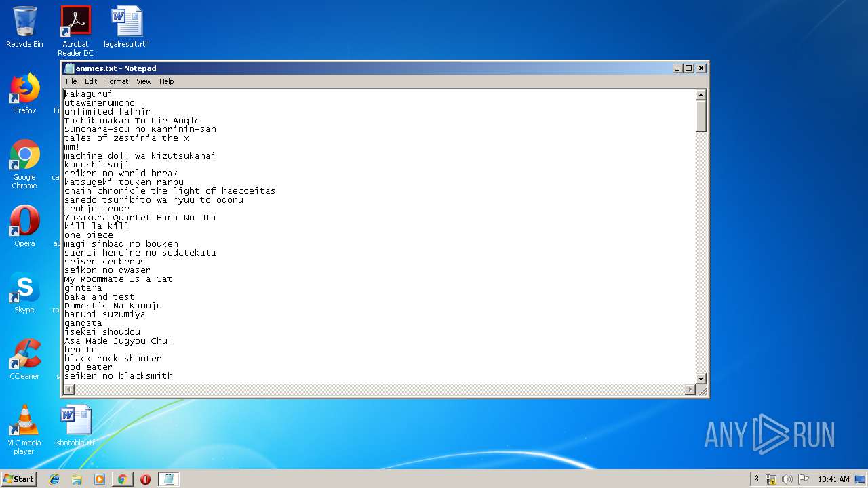868x488 pixels.
Task: Open the File menu in Notepad
Action: (71, 81)
